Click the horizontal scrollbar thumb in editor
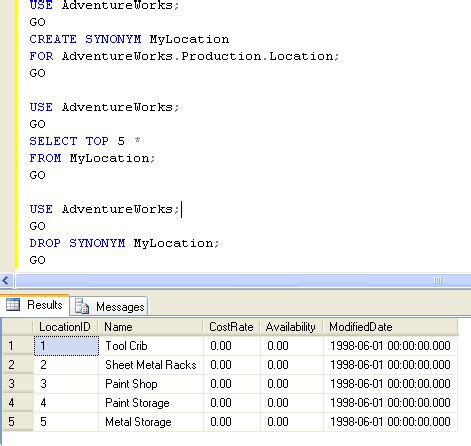 243,281
